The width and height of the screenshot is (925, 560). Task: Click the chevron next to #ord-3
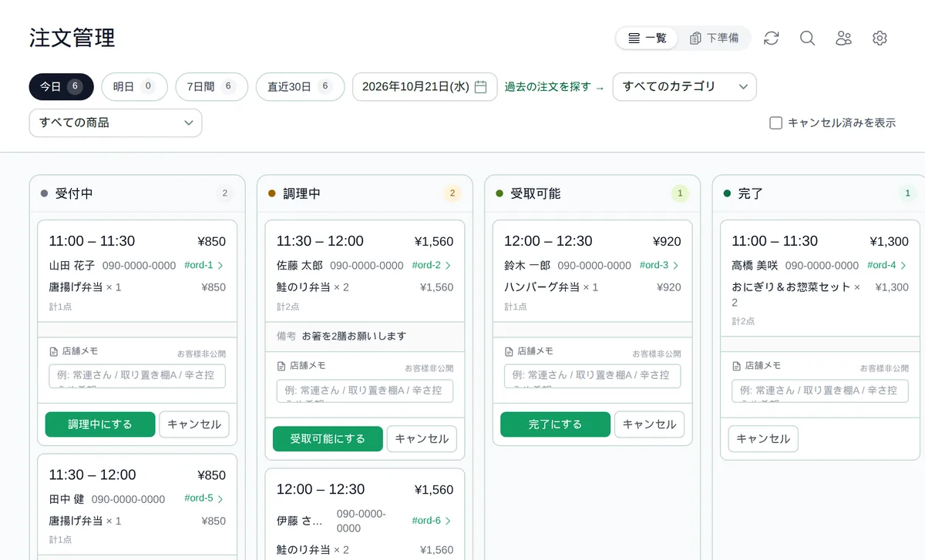(x=676, y=265)
